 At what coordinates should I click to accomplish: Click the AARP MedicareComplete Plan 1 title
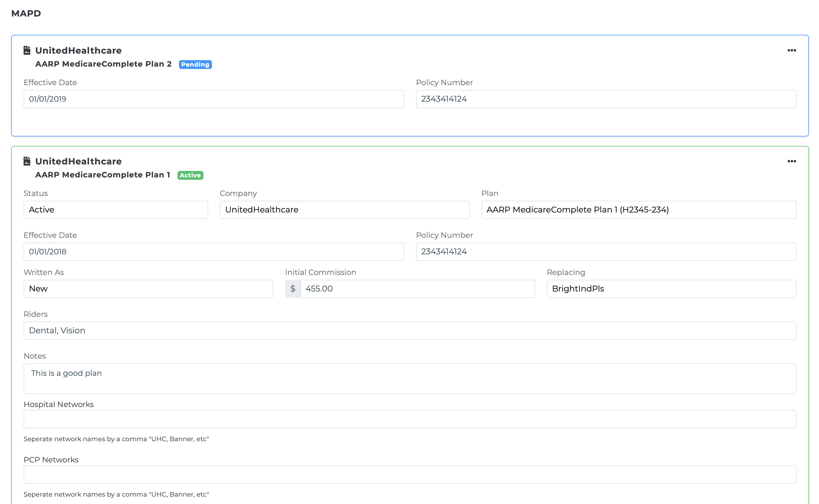point(103,175)
